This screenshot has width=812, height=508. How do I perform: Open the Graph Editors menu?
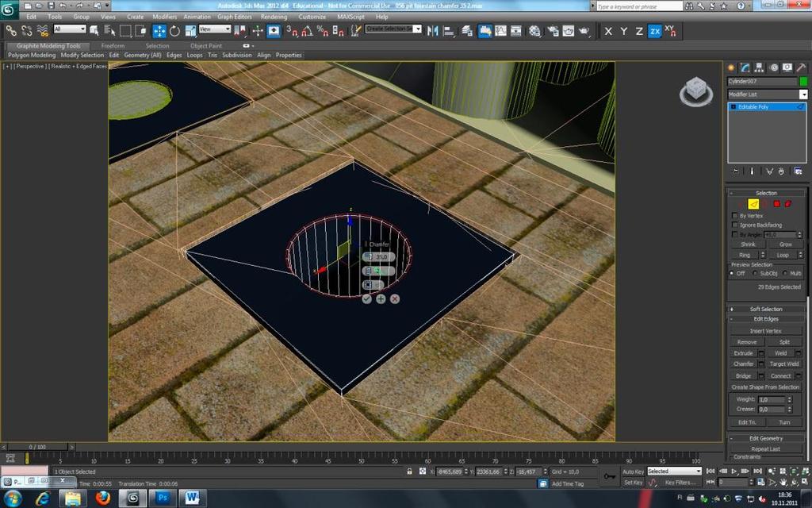click(x=235, y=17)
